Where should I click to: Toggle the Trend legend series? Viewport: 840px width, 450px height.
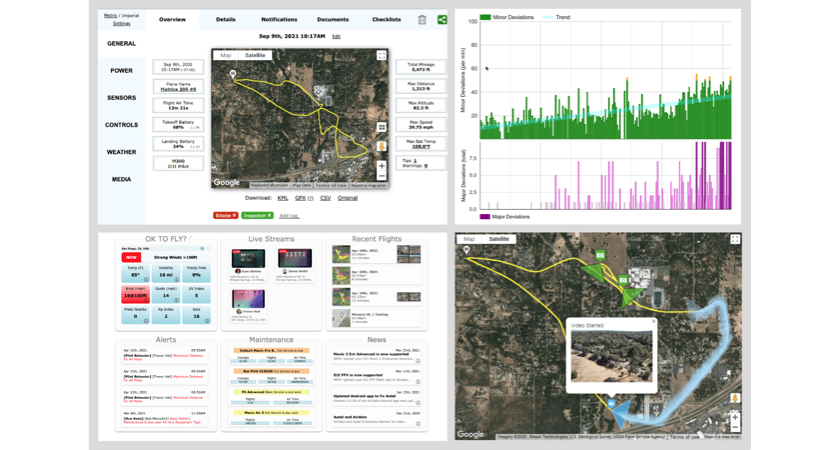click(x=557, y=17)
